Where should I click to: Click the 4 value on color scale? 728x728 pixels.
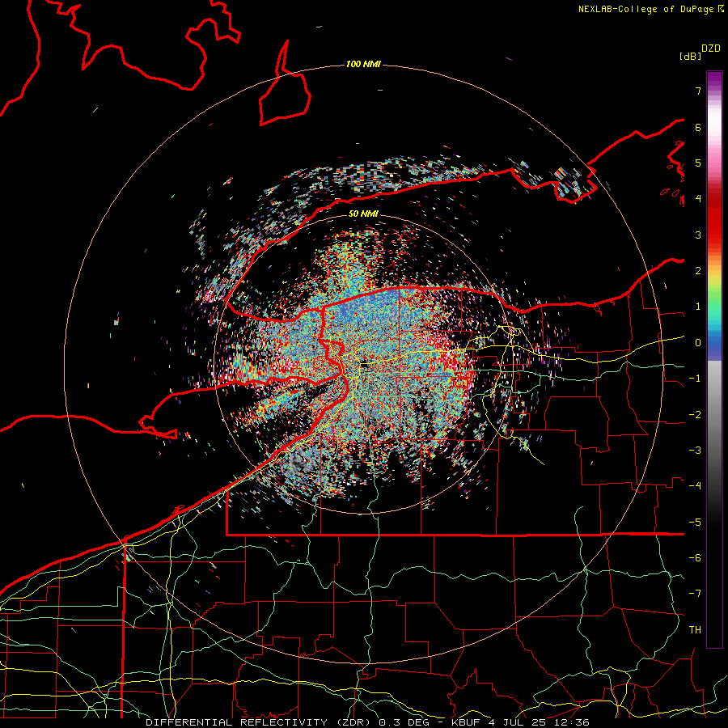point(698,199)
